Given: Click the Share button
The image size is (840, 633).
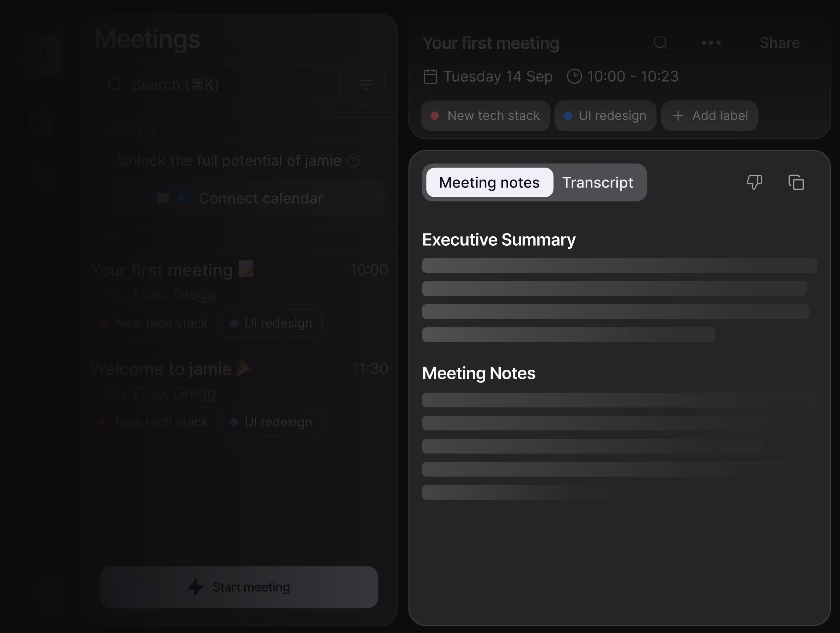Looking at the screenshot, I should coord(780,42).
